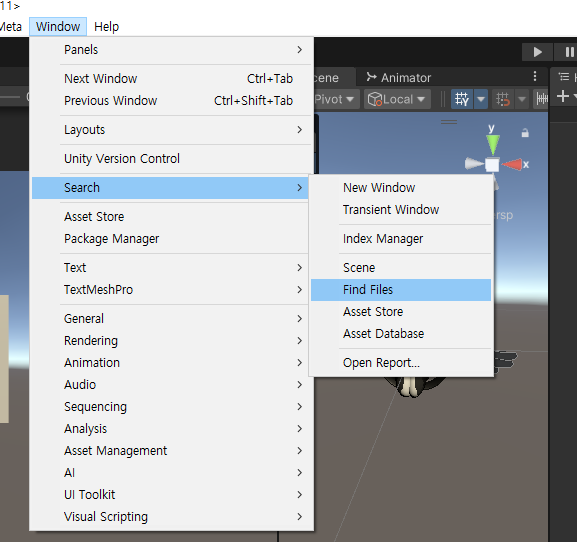The height and width of the screenshot is (542, 577).
Task: Open the Help menu
Action: point(107,26)
